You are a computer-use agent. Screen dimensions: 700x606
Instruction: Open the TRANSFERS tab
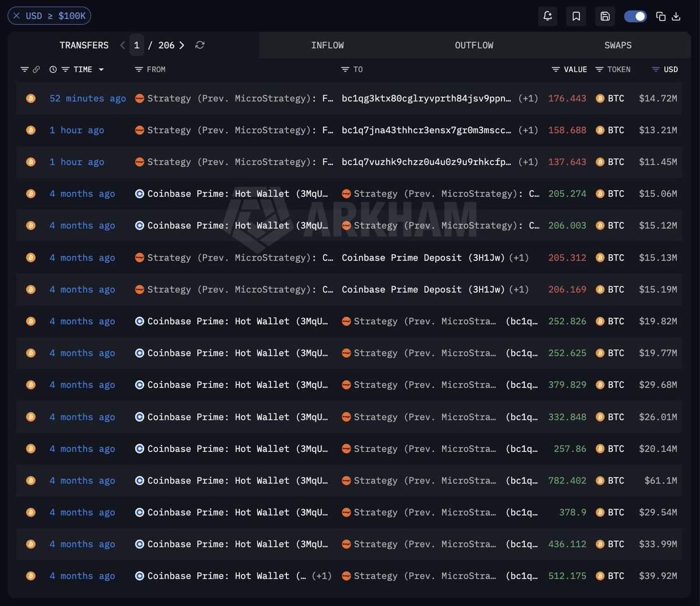pyautogui.click(x=84, y=45)
